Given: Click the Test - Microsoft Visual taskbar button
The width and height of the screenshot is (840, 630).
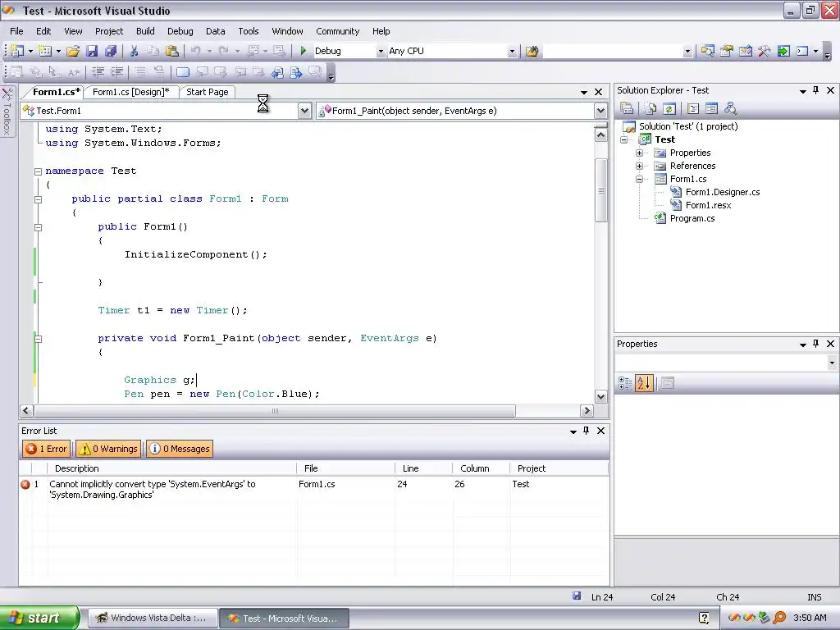Looking at the screenshot, I should point(285,618).
